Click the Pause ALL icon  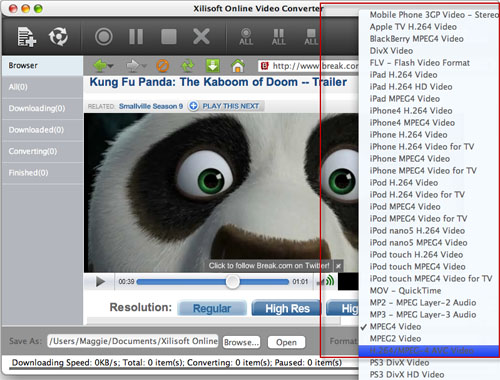click(278, 37)
